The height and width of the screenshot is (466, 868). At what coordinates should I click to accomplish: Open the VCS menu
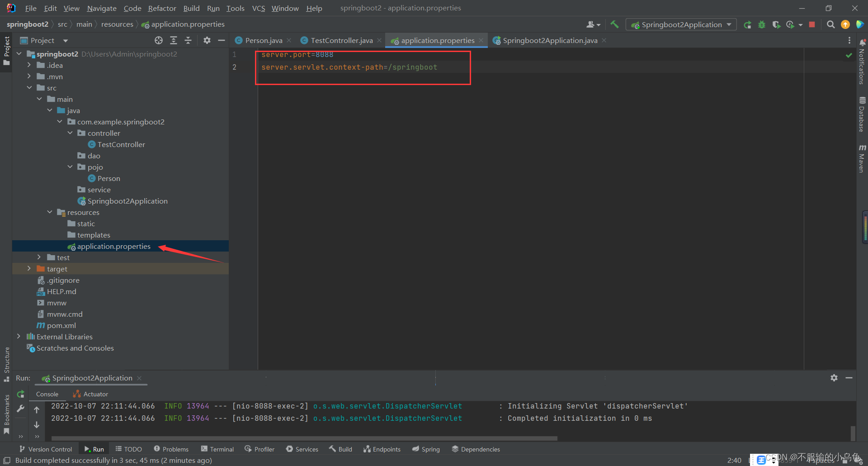click(x=259, y=8)
